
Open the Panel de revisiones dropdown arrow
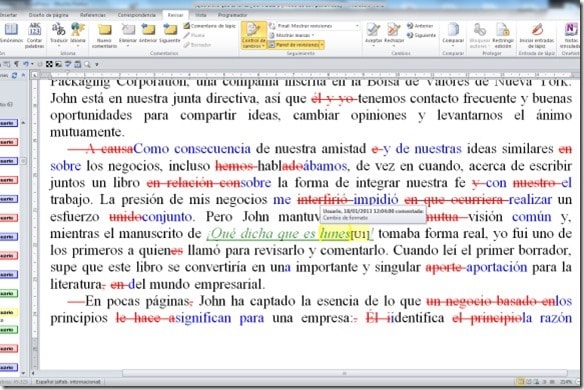point(322,45)
